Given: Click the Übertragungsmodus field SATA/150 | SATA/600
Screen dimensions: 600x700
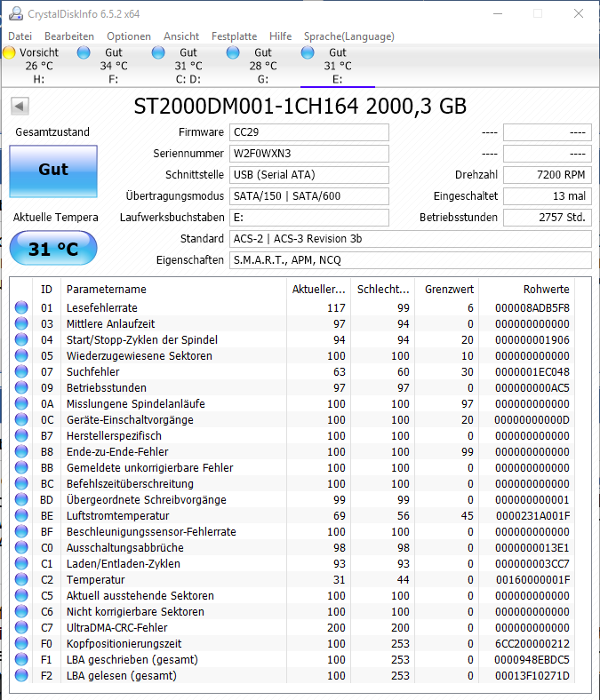Looking at the screenshot, I should click(309, 196).
